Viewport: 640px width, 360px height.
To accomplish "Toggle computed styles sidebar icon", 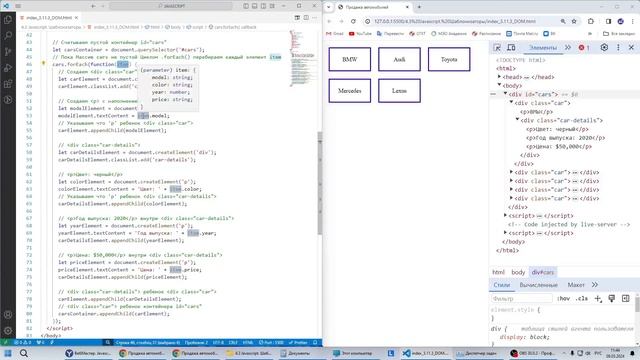I will pyautogui.click(x=625, y=299).
